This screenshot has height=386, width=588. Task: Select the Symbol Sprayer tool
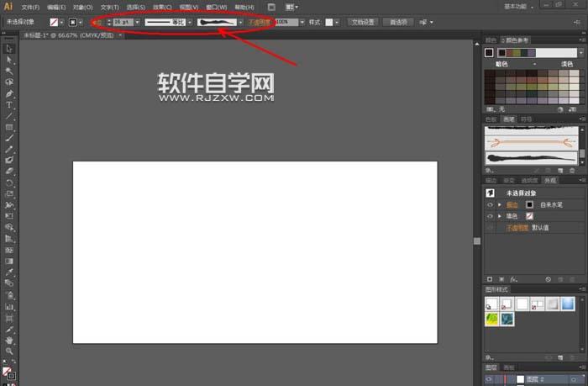click(9, 295)
